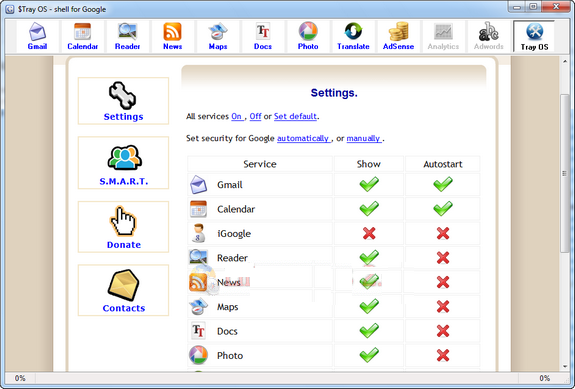Switch to the Tray OS tab
Viewport: 575px width, 389px height.
tap(534, 37)
